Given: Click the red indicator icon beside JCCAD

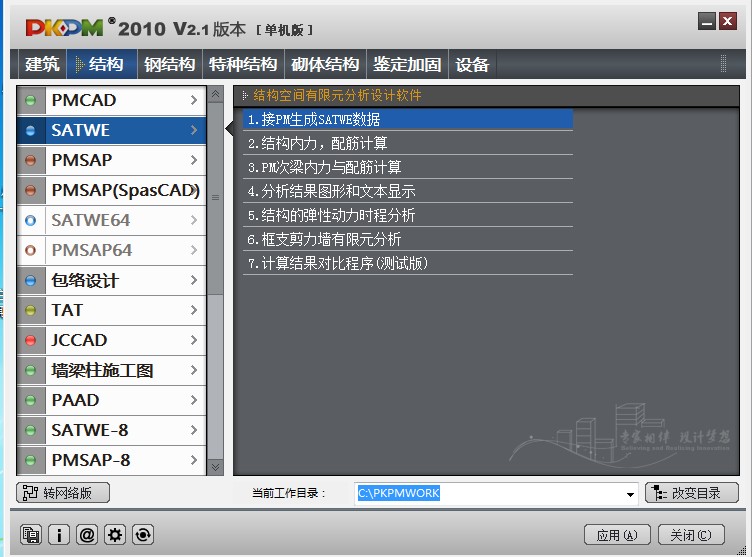Looking at the screenshot, I should click(x=31, y=340).
